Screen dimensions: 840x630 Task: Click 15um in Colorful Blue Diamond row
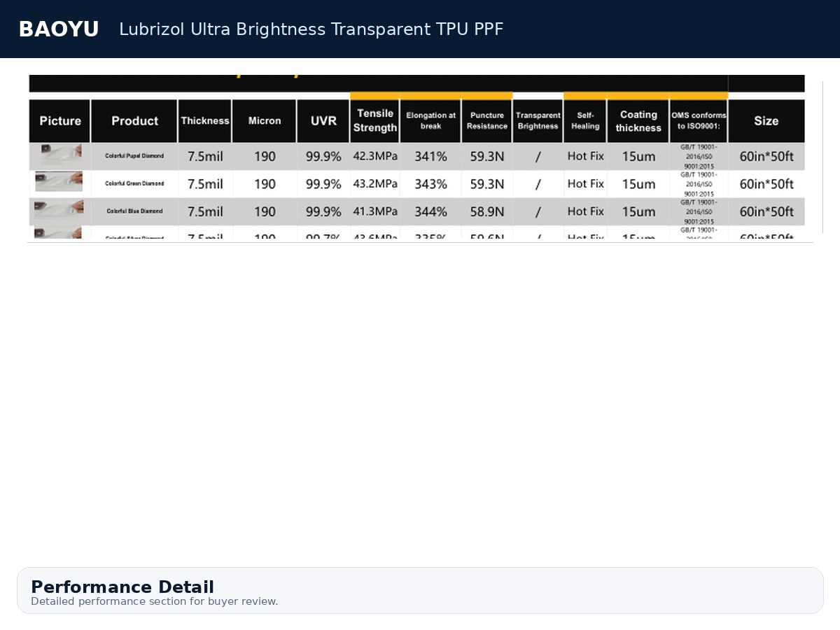638,211
